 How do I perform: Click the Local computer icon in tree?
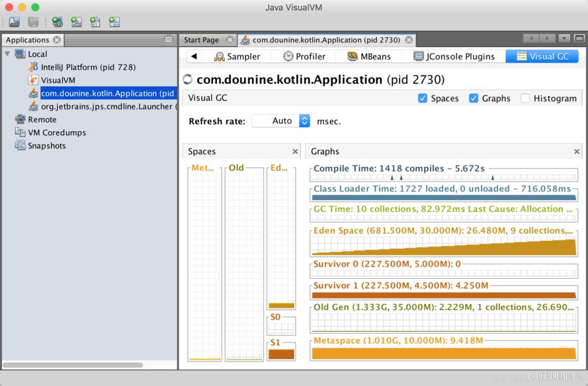click(21, 54)
